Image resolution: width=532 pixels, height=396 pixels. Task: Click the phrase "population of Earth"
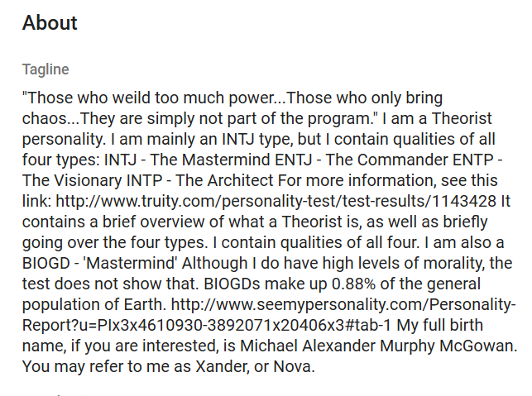tap(94, 304)
